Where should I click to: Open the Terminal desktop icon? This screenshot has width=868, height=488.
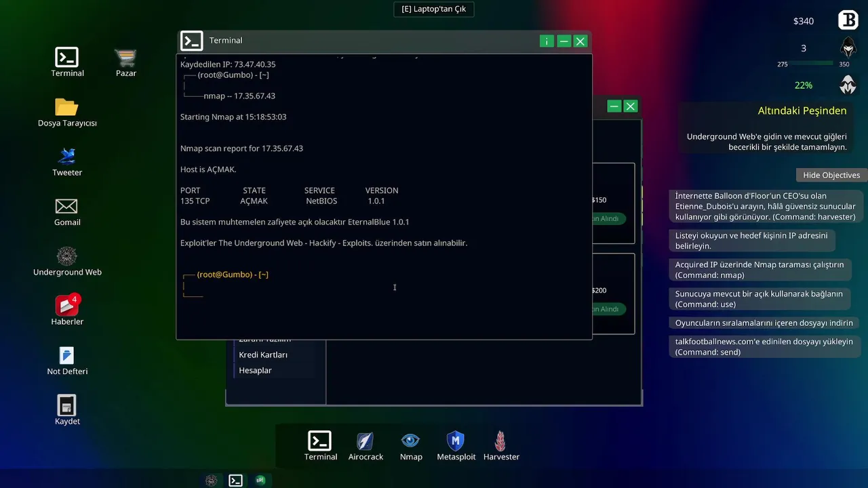coord(67,61)
